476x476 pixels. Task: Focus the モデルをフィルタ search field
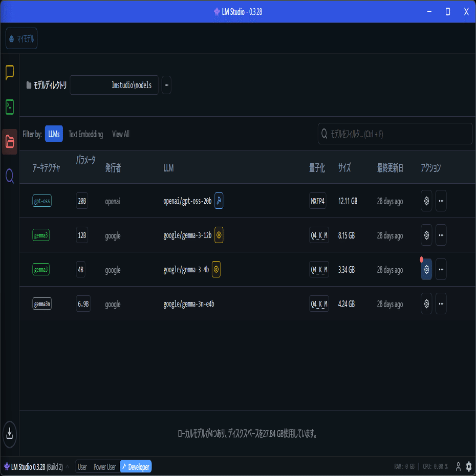coord(395,134)
